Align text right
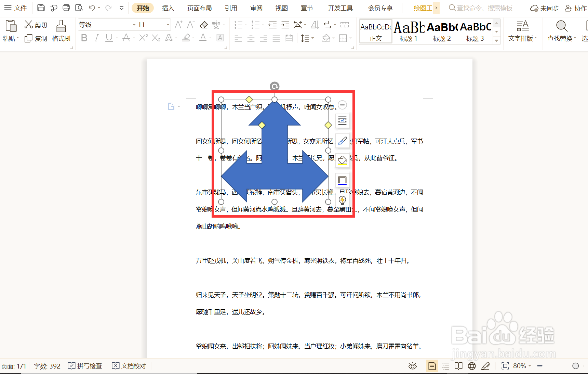The image size is (588, 374). (264, 38)
